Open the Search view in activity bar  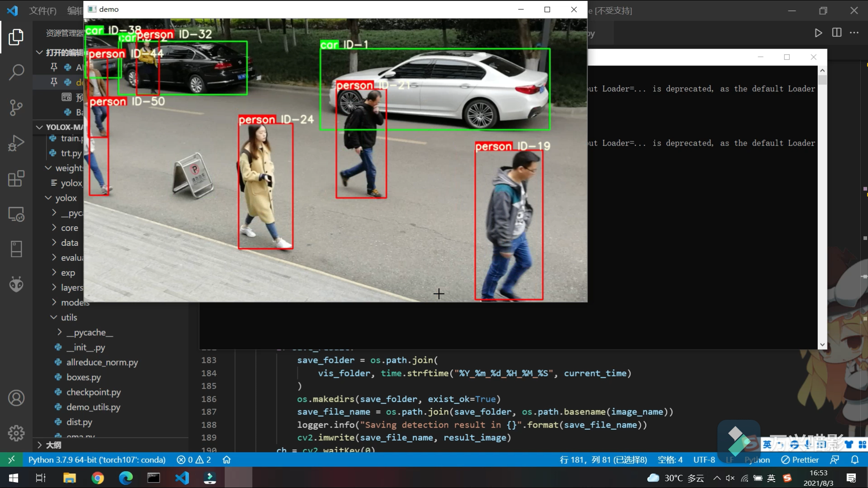click(16, 72)
